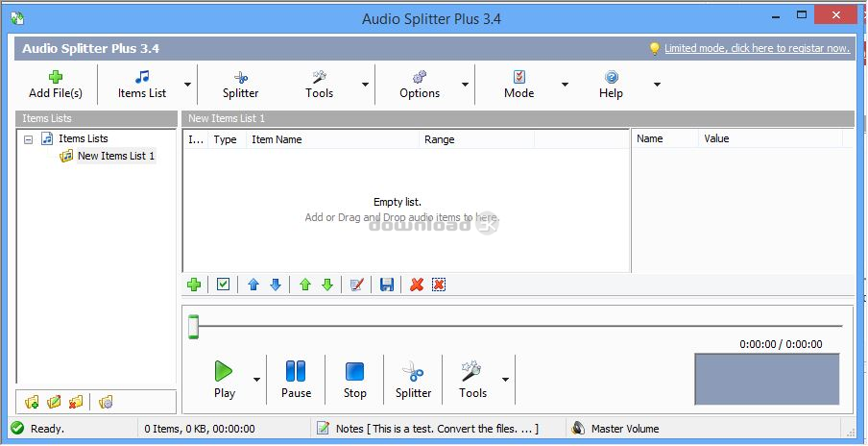Click the green up arrow icon
This screenshot has width=868, height=446.
[305, 285]
